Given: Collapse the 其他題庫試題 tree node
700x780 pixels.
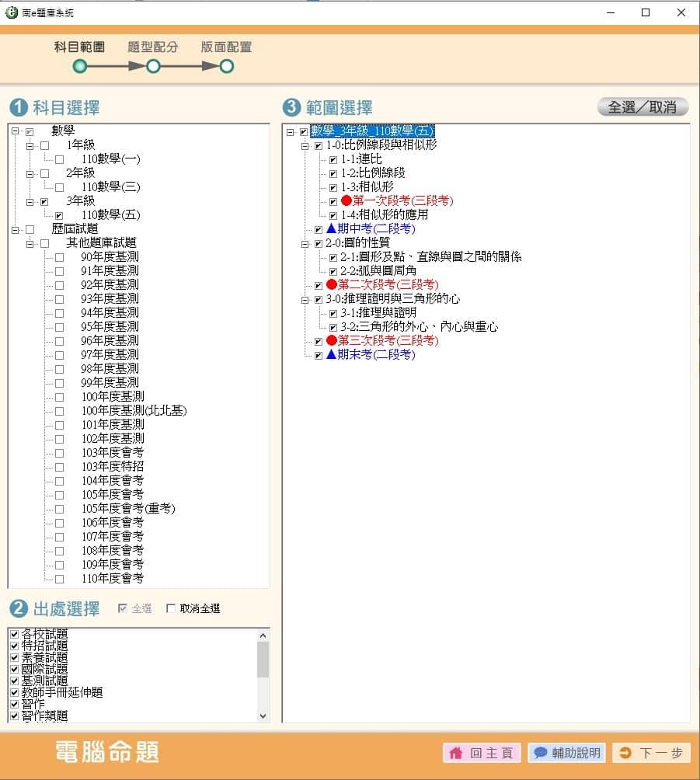Looking at the screenshot, I should pos(30,244).
